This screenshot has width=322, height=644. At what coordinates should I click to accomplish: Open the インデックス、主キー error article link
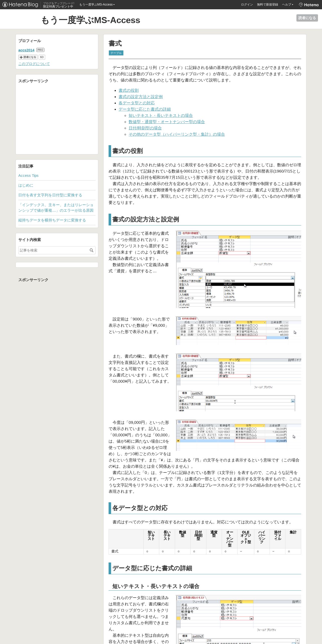56,208
